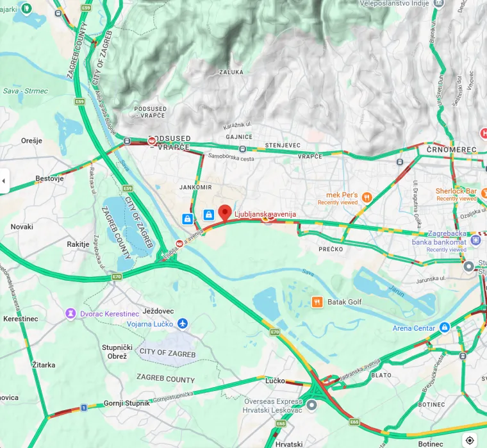Click the Podsused-Vrapče roadwork incident icon
Image resolution: width=487 pixels, height=448 pixels.
[152, 141]
